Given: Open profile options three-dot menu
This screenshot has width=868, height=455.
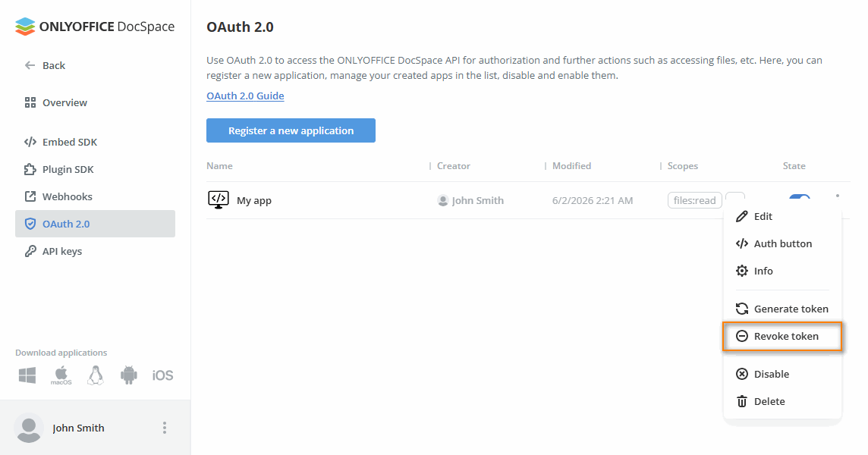Looking at the screenshot, I should [165, 428].
